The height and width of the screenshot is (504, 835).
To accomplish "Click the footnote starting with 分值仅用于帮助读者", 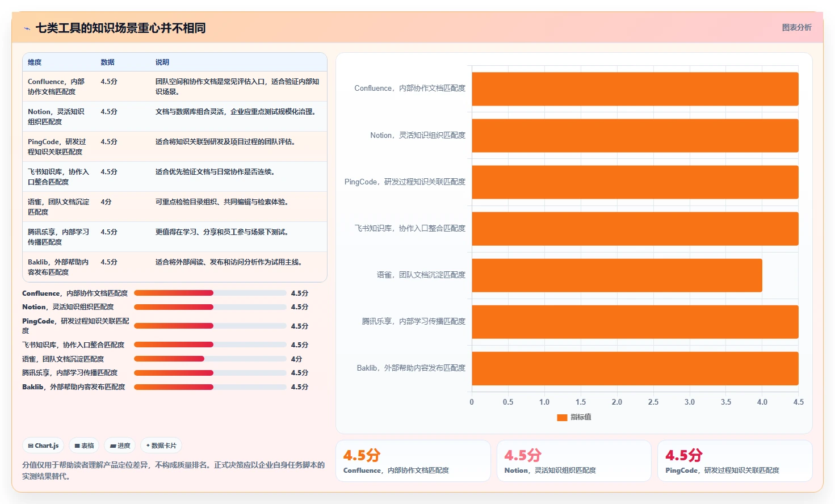I will [173, 471].
